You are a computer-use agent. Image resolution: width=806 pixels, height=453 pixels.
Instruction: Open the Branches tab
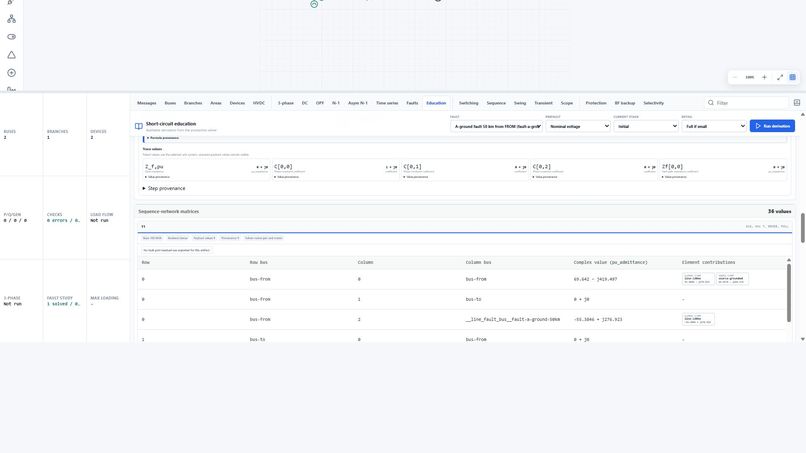coord(193,103)
